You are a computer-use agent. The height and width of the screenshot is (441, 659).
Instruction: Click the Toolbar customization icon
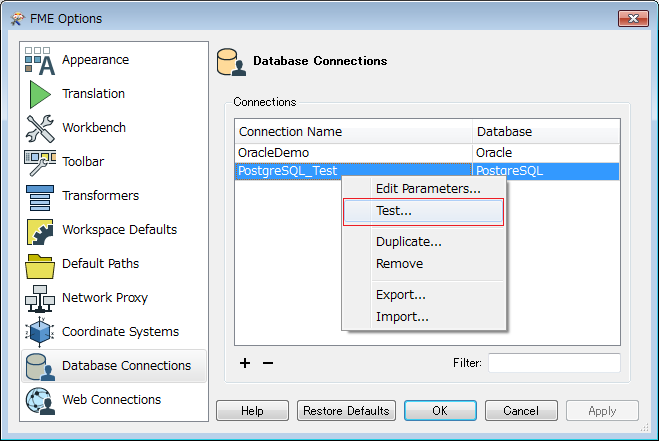[40, 163]
